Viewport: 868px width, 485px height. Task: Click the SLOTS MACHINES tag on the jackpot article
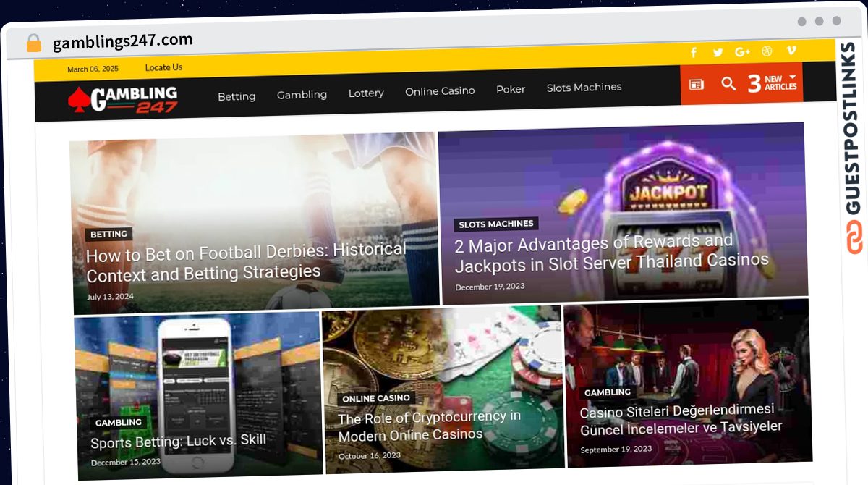click(x=496, y=224)
